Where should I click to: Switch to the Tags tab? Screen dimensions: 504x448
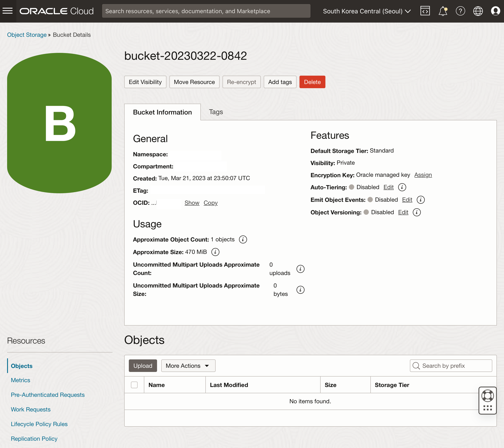pyautogui.click(x=216, y=112)
